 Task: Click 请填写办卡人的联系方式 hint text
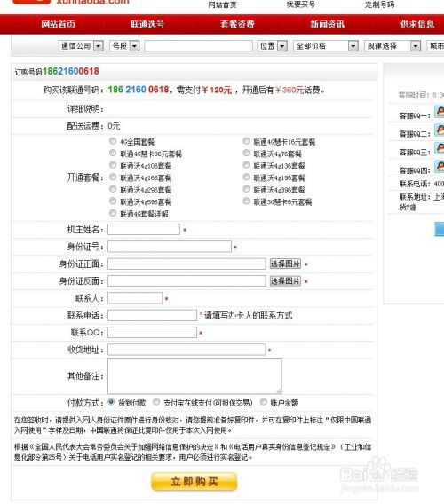(x=249, y=316)
